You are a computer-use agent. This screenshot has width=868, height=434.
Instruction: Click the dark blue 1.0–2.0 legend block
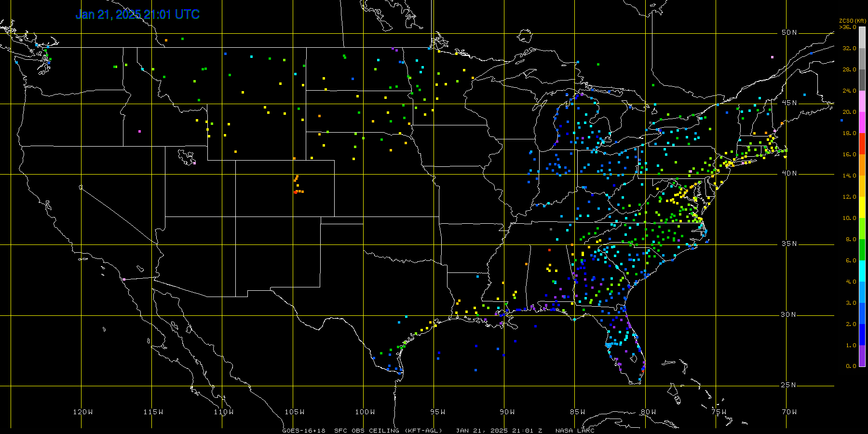click(862, 335)
